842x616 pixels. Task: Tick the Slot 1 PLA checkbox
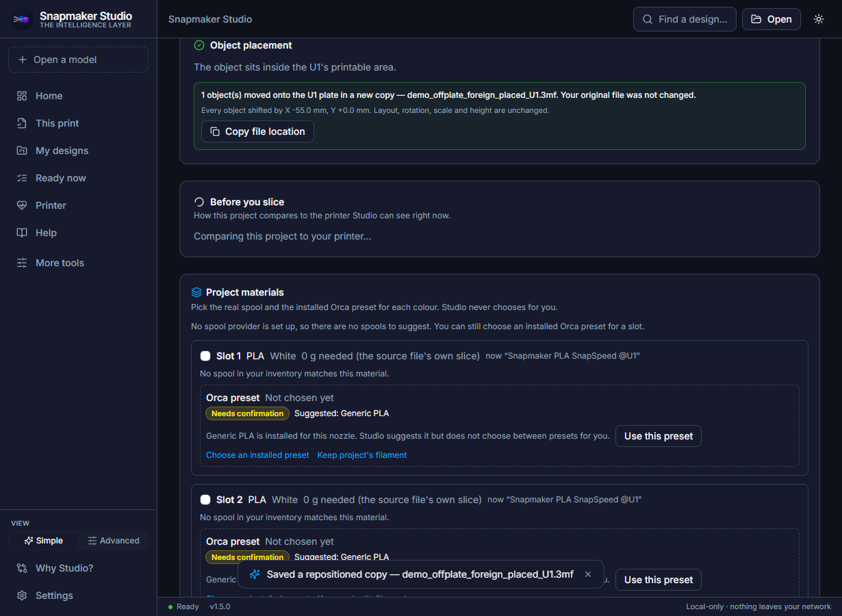coord(205,356)
